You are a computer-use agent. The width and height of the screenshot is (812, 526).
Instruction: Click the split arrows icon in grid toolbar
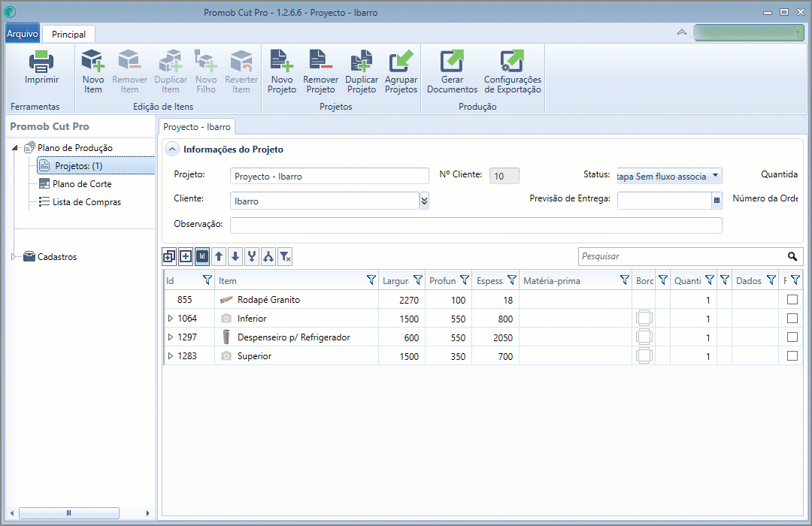(x=268, y=256)
